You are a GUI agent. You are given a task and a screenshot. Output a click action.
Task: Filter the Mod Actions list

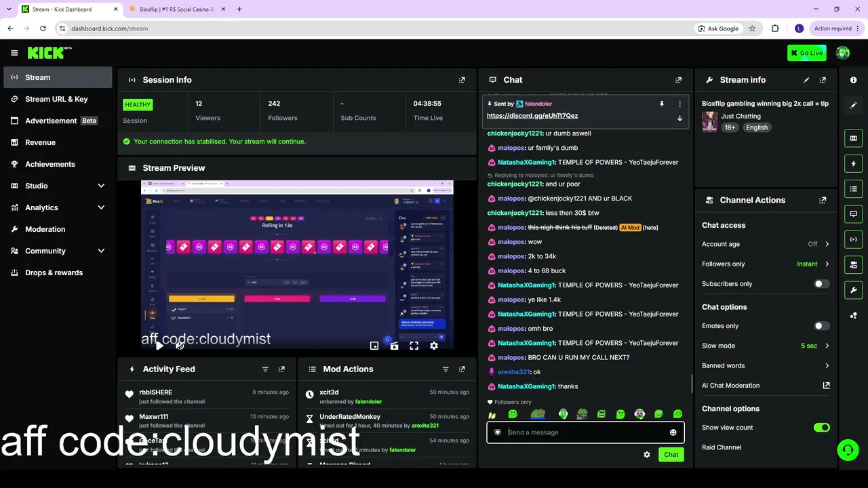tap(446, 369)
